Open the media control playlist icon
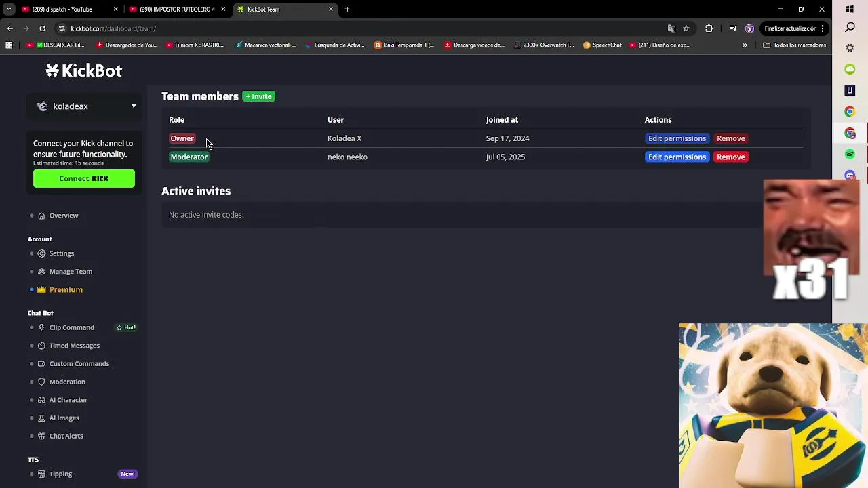This screenshot has height=488, width=868. point(733,28)
